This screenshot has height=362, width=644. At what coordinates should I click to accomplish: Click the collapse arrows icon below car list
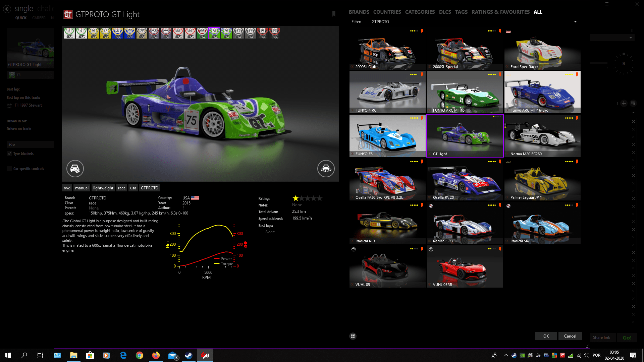point(353,336)
